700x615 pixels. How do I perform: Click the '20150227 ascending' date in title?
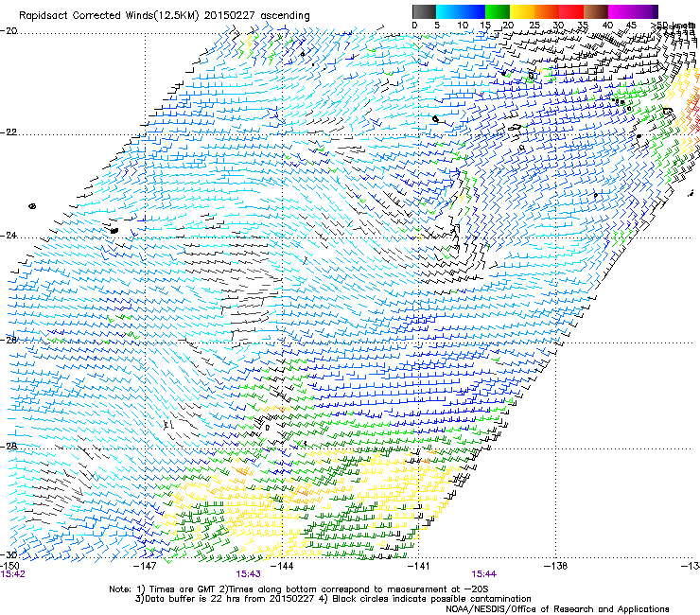pos(256,16)
